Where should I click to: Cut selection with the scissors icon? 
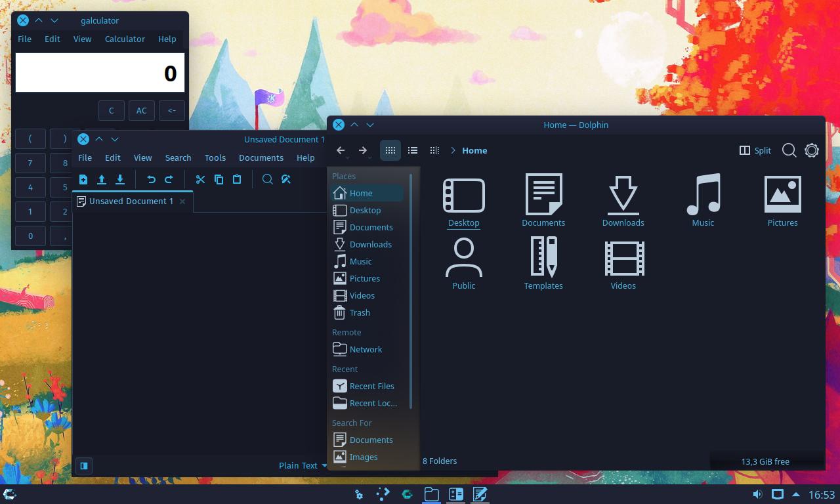pos(201,179)
